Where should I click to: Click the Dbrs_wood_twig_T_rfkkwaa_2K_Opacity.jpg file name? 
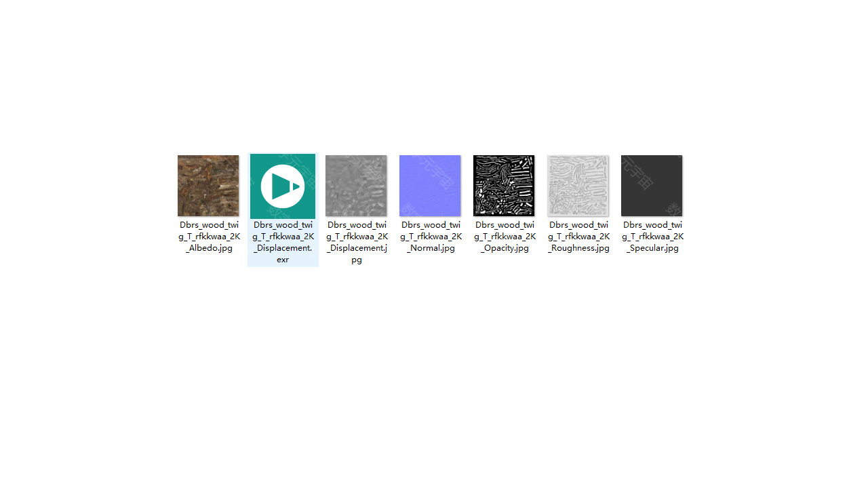505,237
